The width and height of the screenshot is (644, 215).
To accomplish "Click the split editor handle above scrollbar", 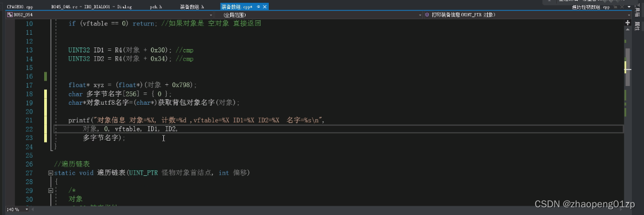I will click(x=627, y=23).
